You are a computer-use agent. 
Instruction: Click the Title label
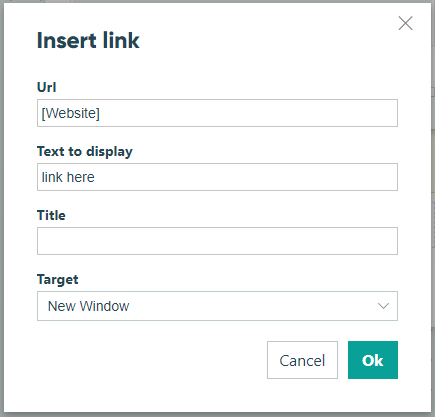(51, 215)
